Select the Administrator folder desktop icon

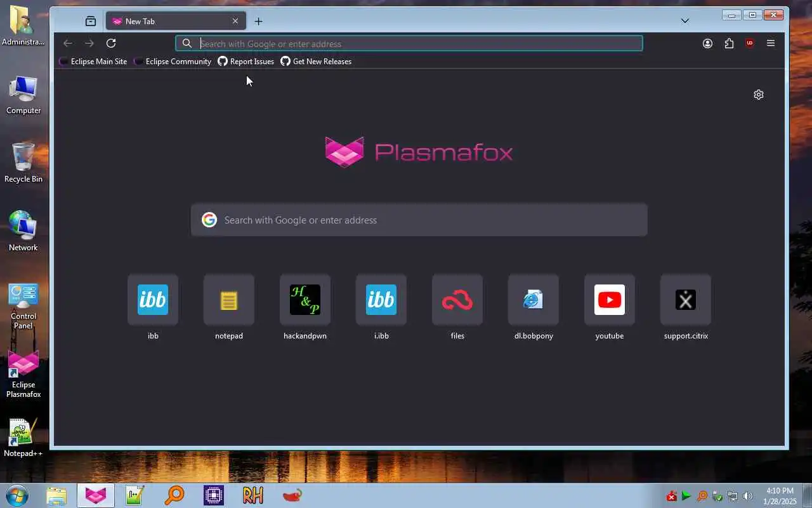[x=23, y=25]
